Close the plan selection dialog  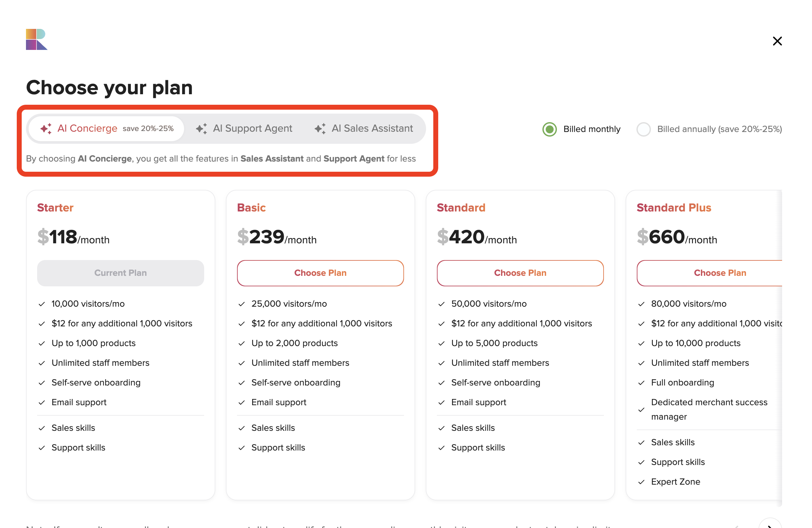click(x=777, y=41)
